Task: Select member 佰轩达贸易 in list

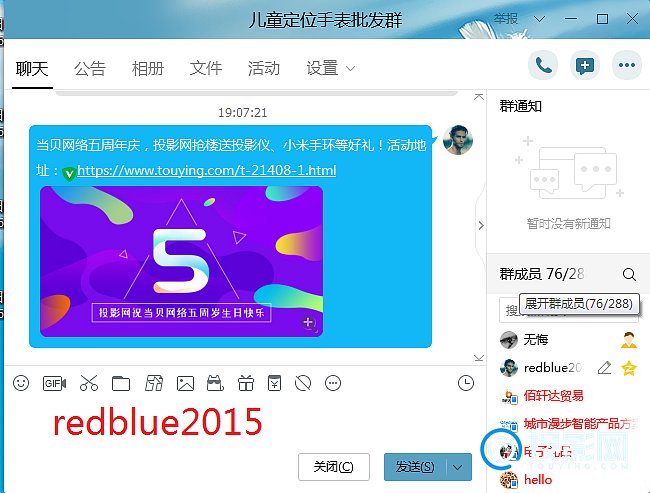Action: point(568,396)
